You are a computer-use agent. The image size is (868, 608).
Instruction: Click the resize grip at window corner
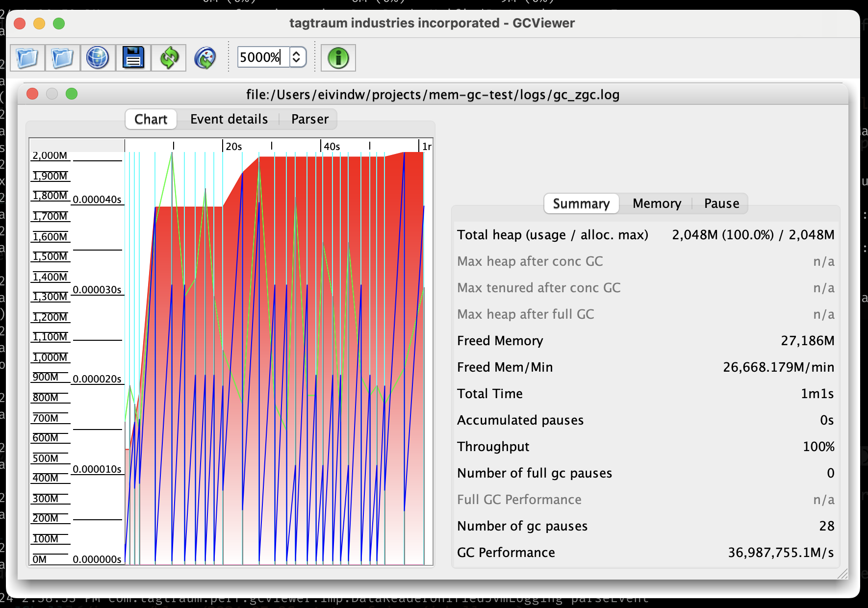(842, 574)
